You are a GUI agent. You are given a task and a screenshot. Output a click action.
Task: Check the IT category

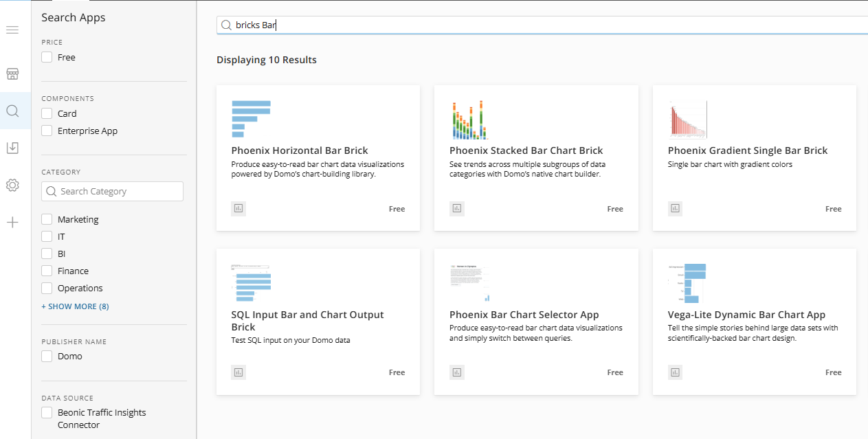click(x=47, y=236)
